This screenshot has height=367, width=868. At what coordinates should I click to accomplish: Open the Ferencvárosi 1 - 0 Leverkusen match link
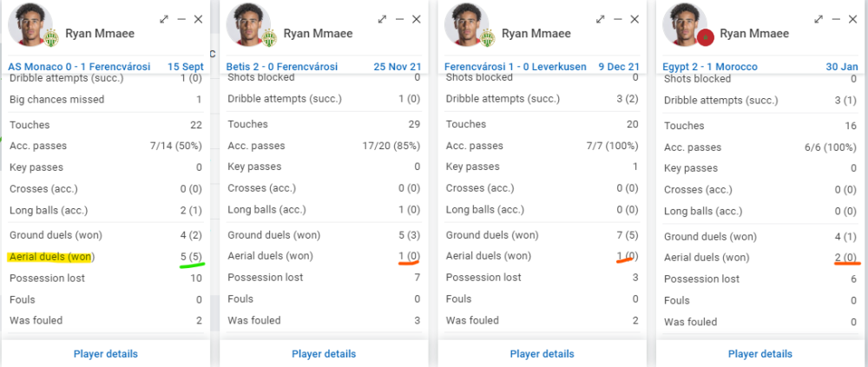tap(516, 67)
